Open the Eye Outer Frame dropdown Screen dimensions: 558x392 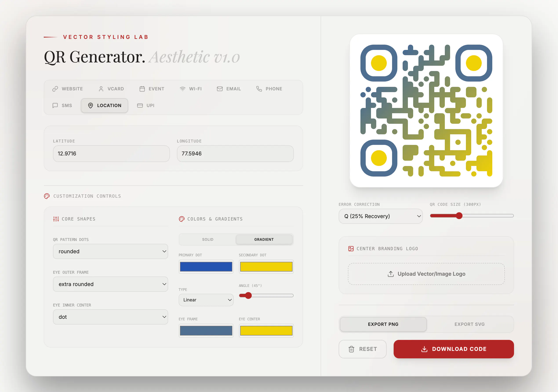pyautogui.click(x=111, y=284)
